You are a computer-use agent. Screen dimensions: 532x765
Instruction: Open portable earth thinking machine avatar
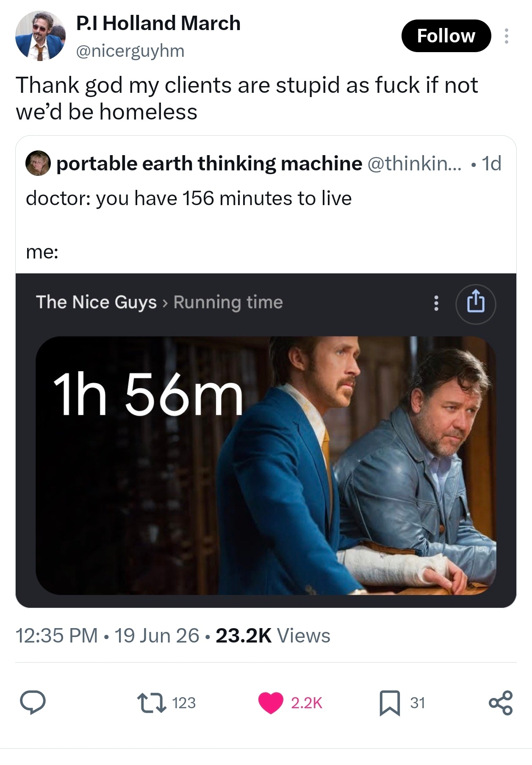click(38, 163)
